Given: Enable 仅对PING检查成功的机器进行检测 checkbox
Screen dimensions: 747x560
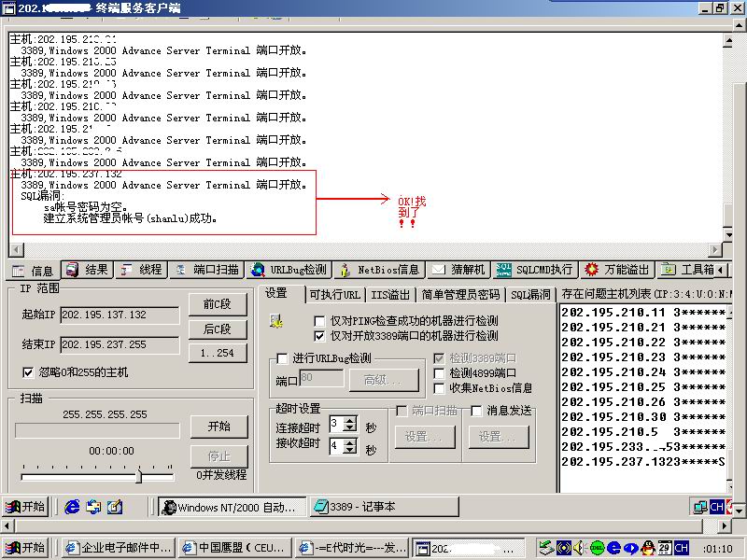Looking at the screenshot, I should (x=319, y=320).
